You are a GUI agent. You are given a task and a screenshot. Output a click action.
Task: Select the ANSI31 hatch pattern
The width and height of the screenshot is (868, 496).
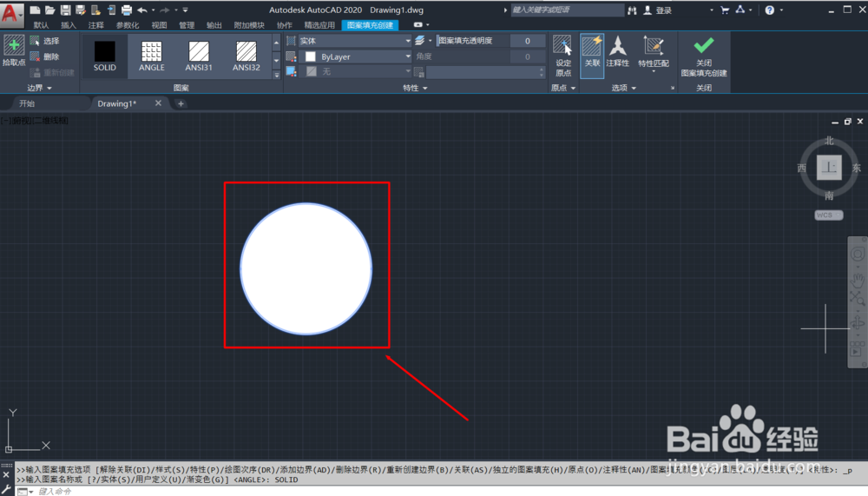[x=199, y=56]
